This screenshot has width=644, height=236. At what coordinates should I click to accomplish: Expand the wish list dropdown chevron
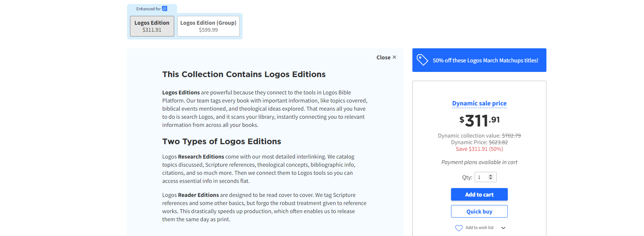click(x=503, y=228)
